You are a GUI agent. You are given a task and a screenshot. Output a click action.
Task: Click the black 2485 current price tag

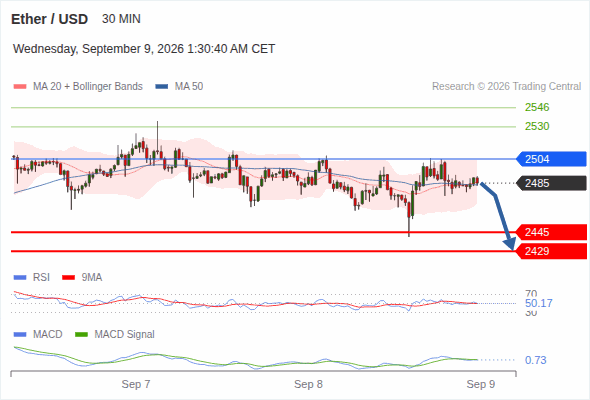tap(551, 183)
